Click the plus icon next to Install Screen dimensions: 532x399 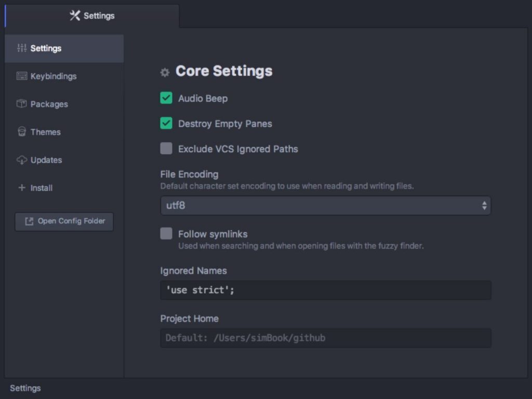click(21, 188)
